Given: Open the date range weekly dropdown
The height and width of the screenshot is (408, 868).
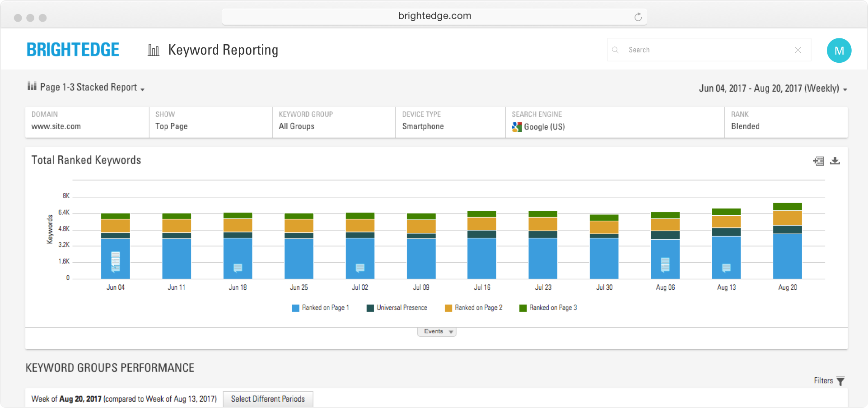Looking at the screenshot, I should coord(773,88).
